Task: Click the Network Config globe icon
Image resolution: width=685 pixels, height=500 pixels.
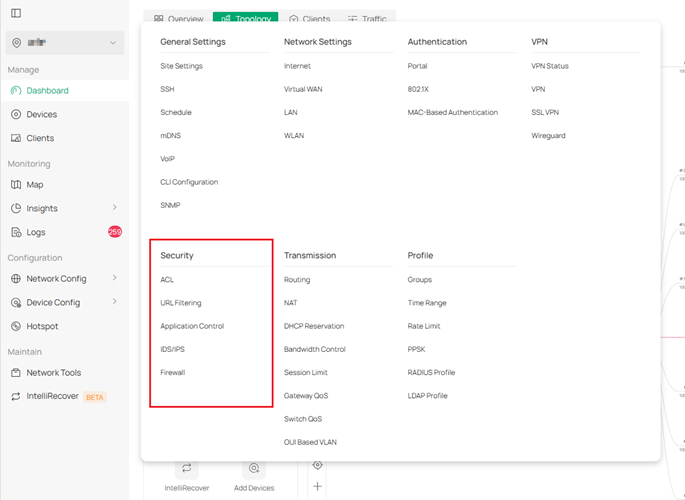Action: [16, 279]
